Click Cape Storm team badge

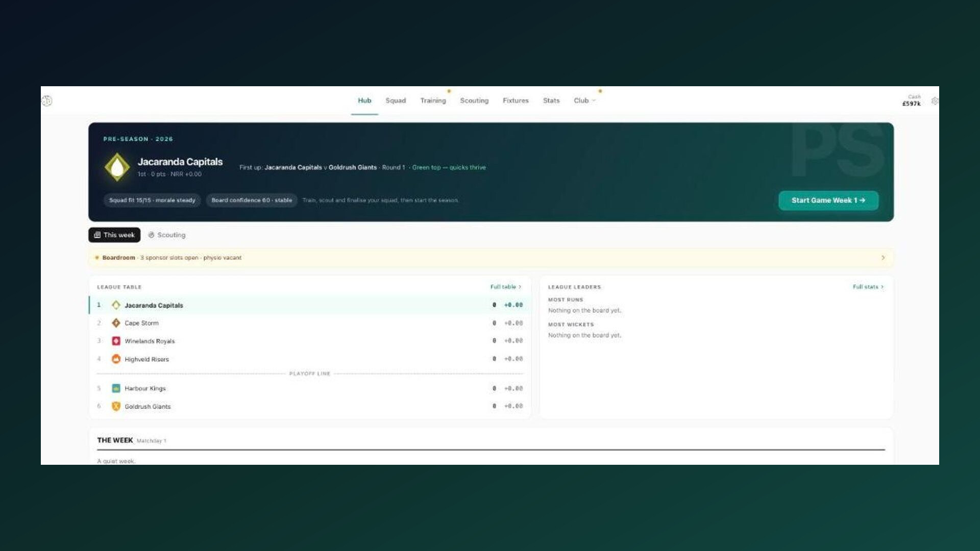click(x=116, y=323)
